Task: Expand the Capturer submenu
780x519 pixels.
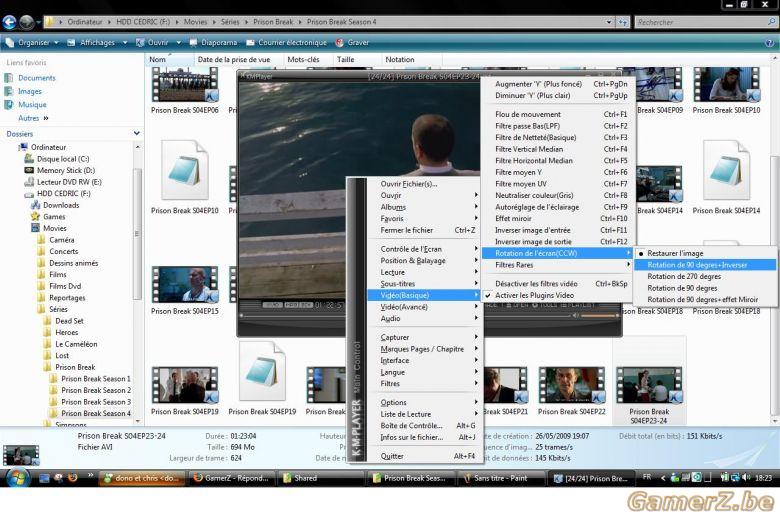Action: (x=423, y=337)
